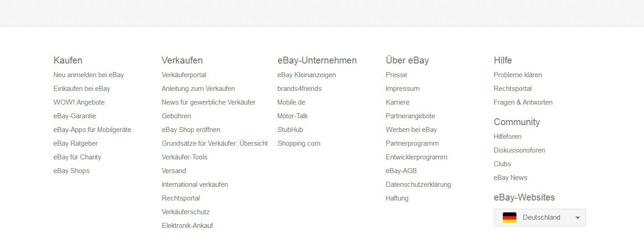Click the Kaufen section heading

(68, 60)
